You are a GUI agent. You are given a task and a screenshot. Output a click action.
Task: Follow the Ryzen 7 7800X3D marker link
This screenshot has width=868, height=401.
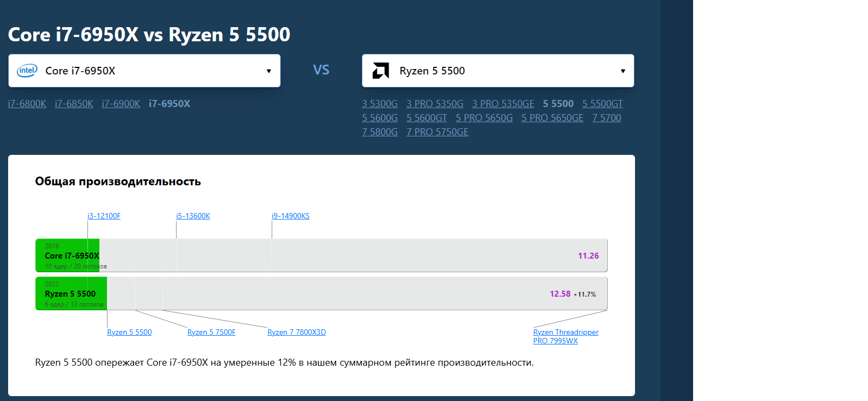297,332
